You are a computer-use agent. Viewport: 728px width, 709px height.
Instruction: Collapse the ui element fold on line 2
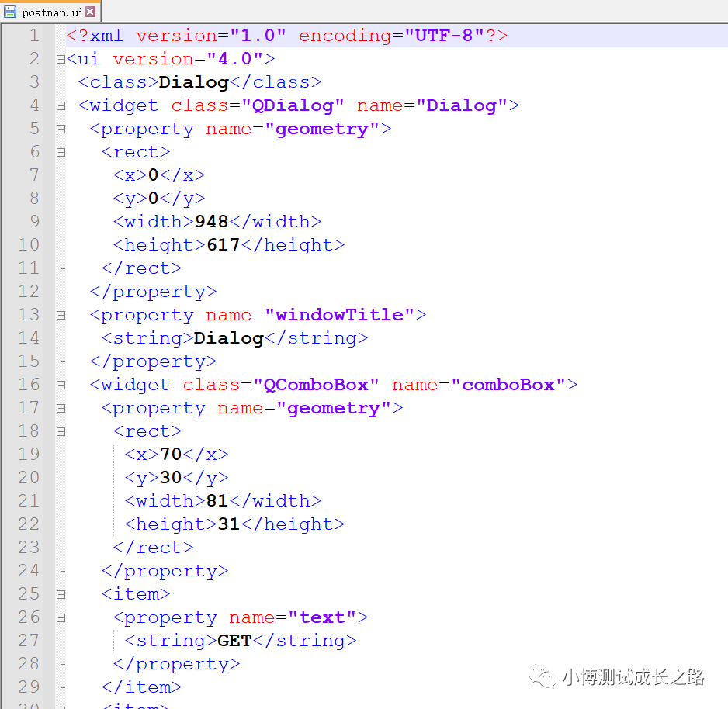61,59
